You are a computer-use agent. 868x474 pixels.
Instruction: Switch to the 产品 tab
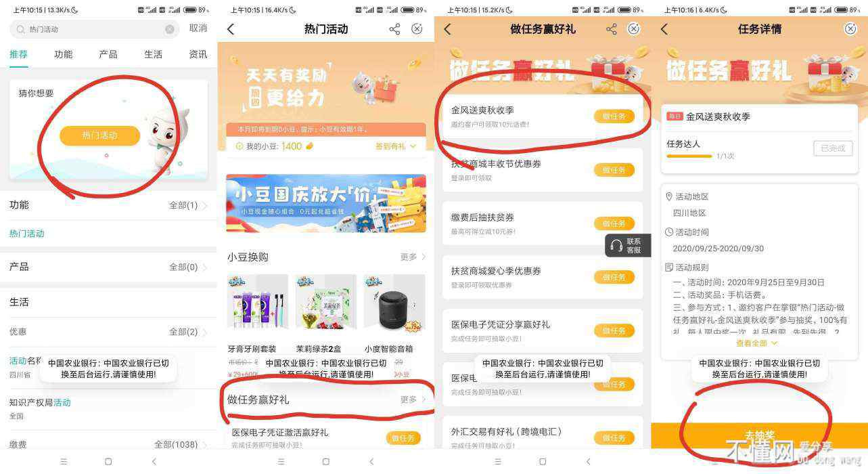pyautogui.click(x=108, y=54)
